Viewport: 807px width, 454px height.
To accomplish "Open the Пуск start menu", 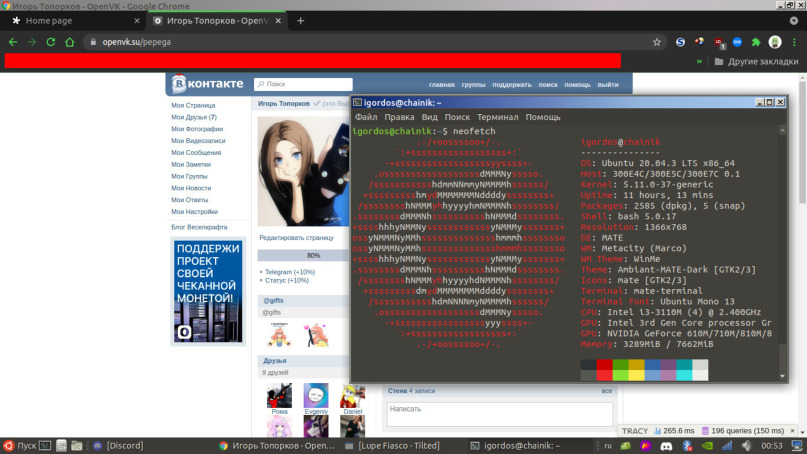I will pyautogui.click(x=20, y=446).
